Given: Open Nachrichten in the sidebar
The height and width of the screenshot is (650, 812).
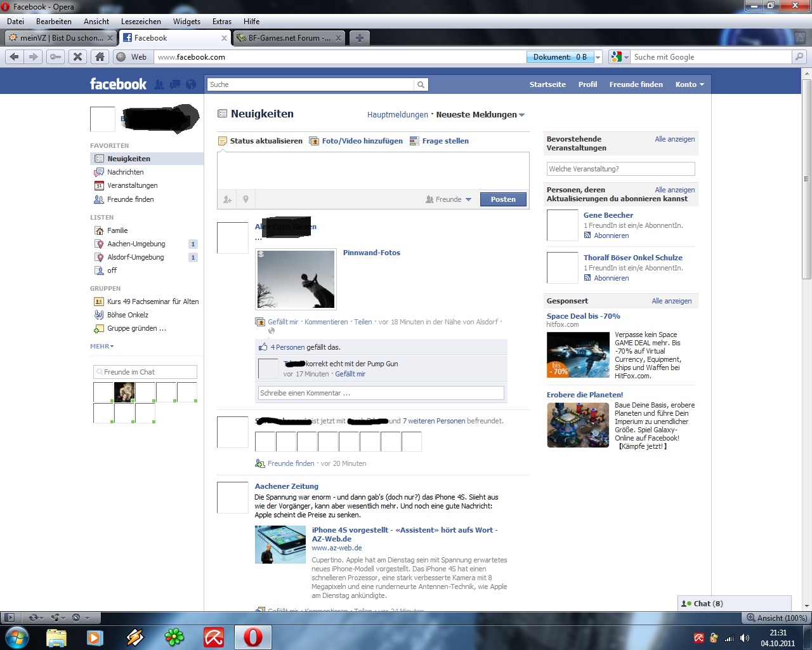Looking at the screenshot, I should coord(125,172).
